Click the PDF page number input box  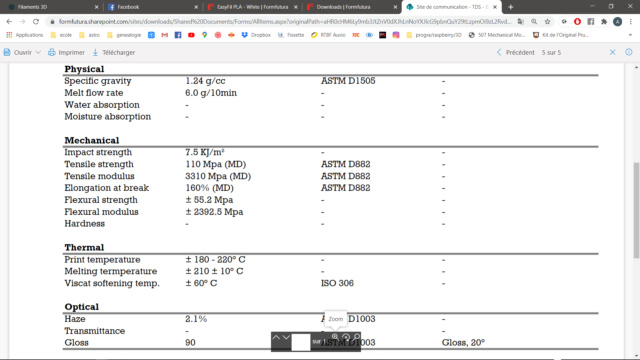301,342
